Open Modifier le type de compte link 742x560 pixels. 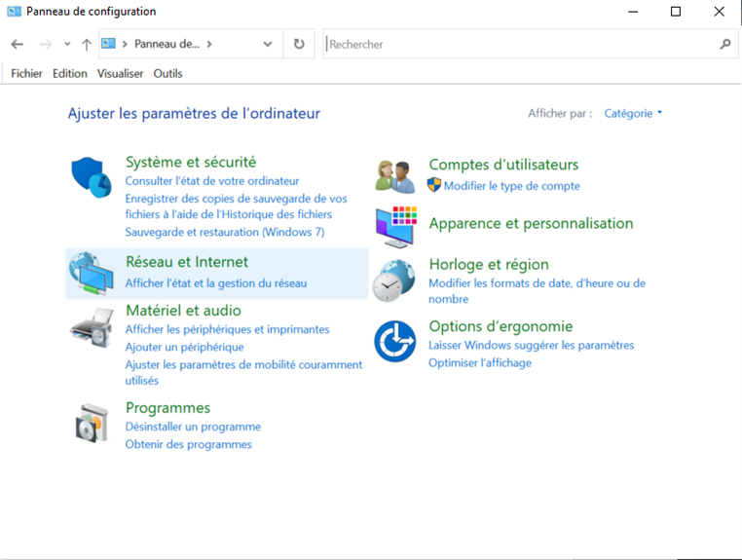pyautogui.click(x=511, y=186)
